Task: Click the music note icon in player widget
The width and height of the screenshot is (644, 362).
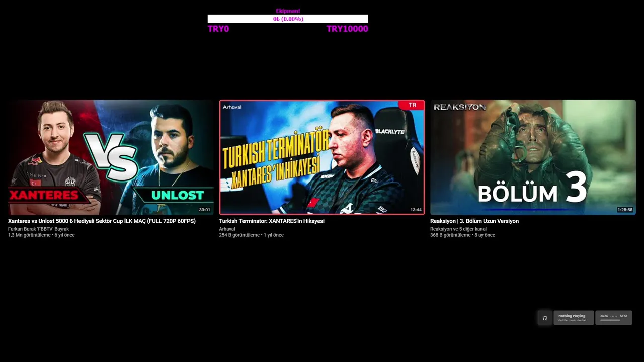Action: [544, 318]
